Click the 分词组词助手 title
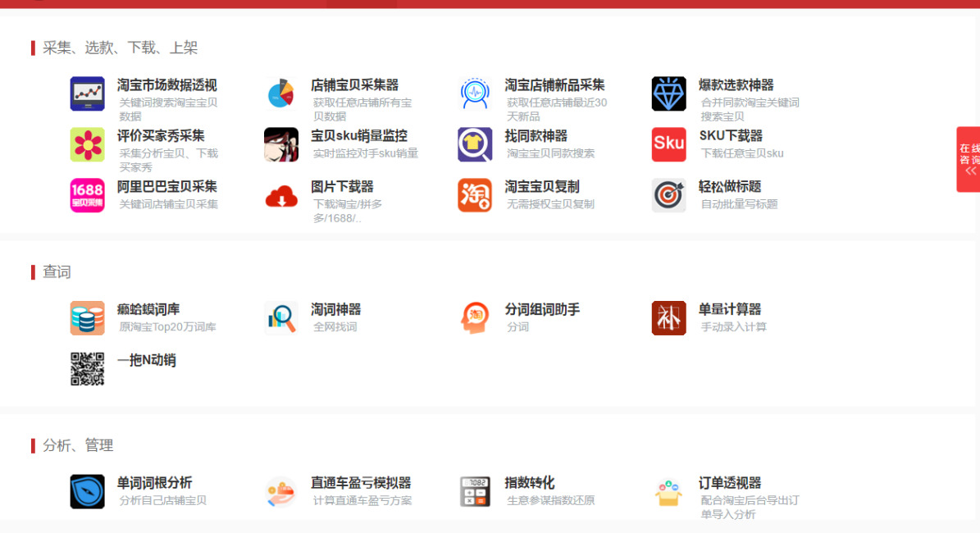The width and height of the screenshot is (980, 533). [542, 309]
